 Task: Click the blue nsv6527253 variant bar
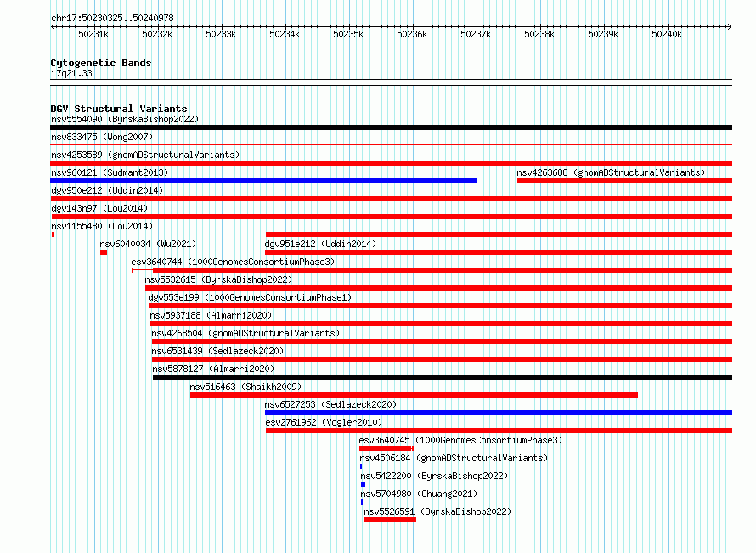point(499,413)
